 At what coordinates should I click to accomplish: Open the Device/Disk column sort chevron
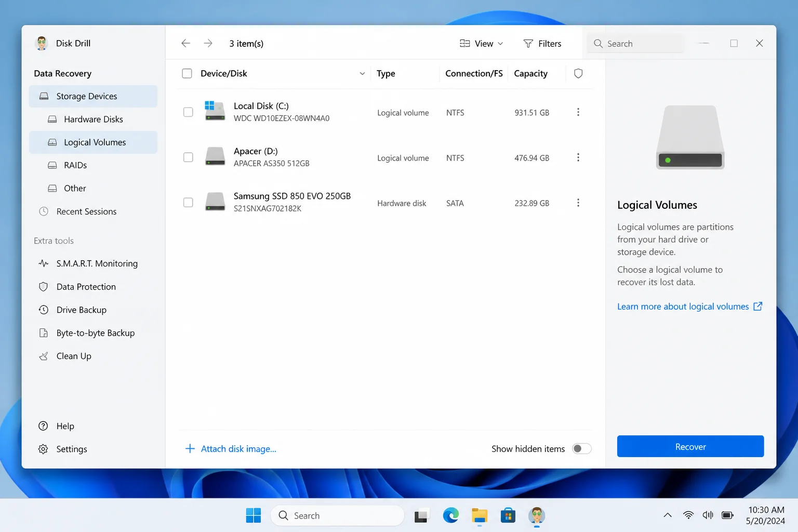point(362,73)
